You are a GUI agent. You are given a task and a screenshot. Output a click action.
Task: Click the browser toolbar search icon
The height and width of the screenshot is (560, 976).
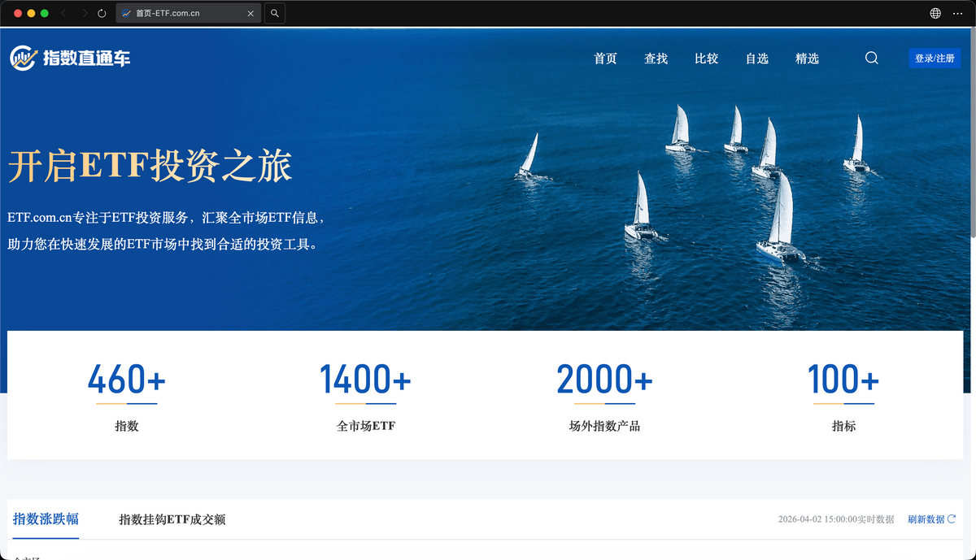point(275,14)
